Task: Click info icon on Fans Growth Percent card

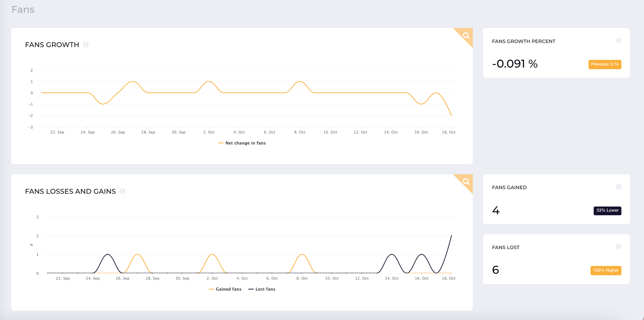Action: point(618,41)
